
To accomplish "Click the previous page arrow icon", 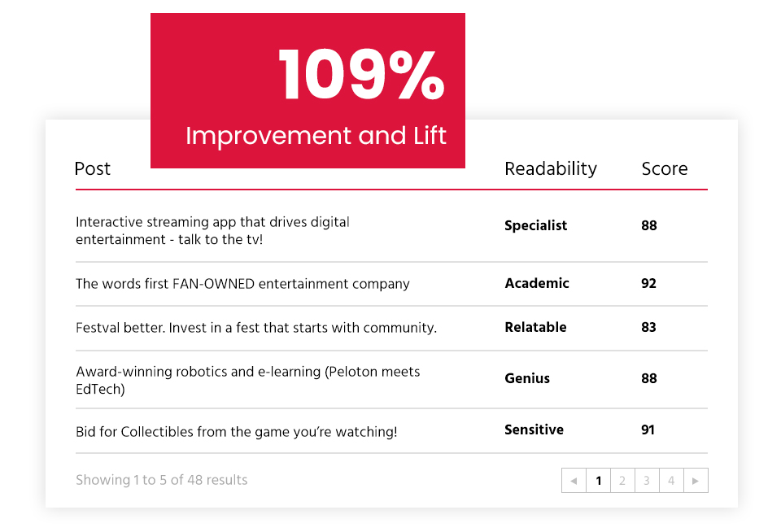I will [574, 481].
